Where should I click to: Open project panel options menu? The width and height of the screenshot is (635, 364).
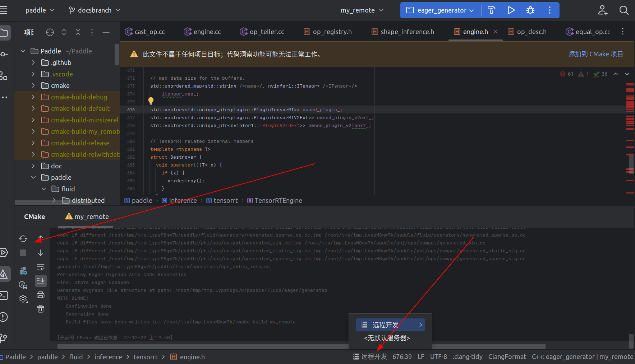click(x=92, y=32)
